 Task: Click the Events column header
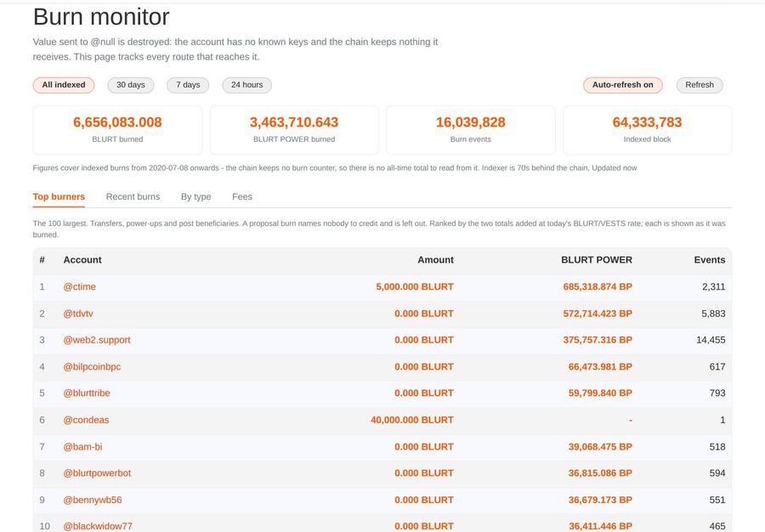point(710,260)
